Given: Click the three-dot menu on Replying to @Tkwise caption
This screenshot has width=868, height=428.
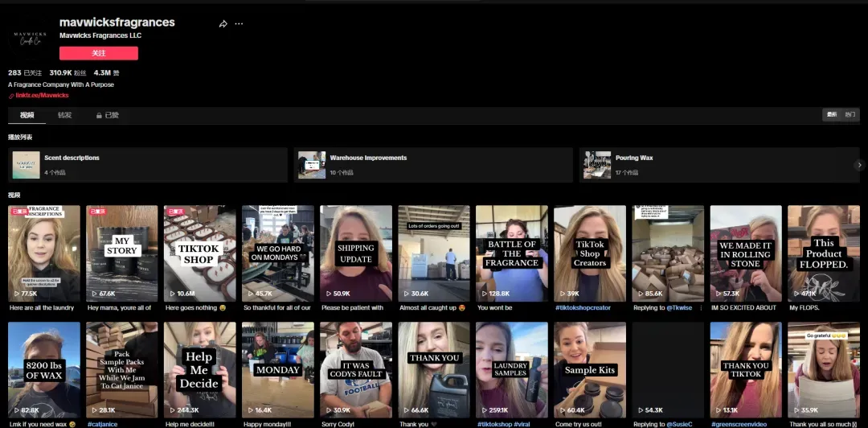Looking at the screenshot, I should tap(701, 307).
